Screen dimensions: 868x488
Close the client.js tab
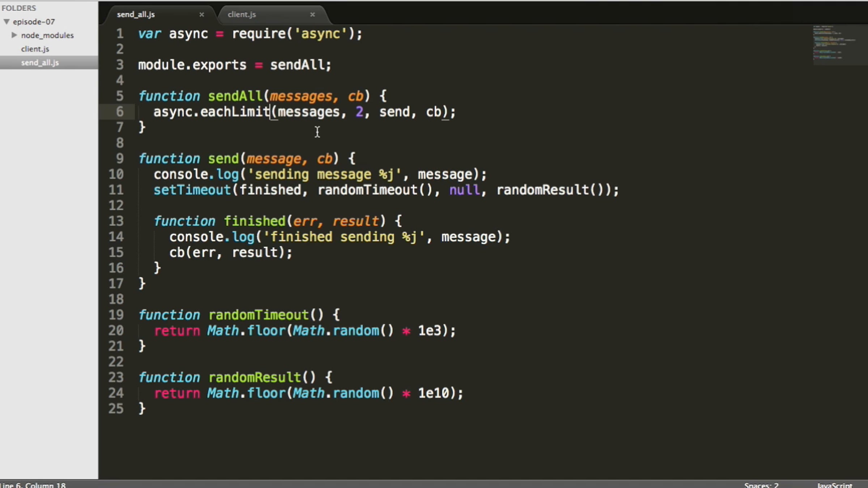coord(312,14)
